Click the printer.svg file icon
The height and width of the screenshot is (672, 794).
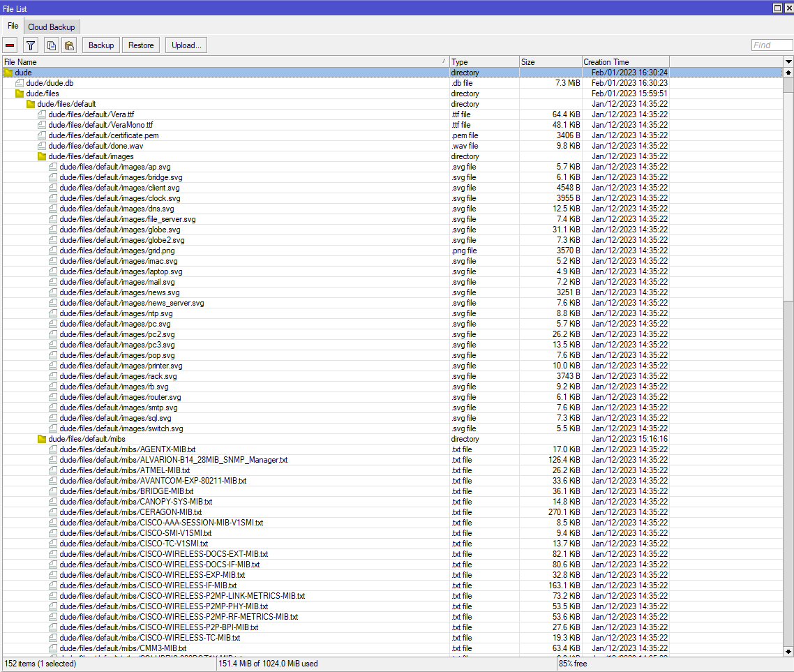click(x=53, y=366)
